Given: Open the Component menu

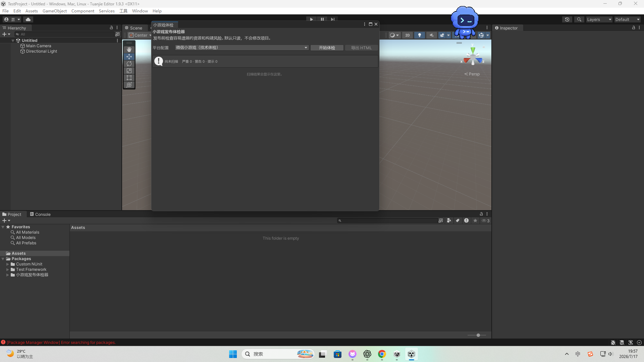Looking at the screenshot, I should tap(83, 11).
